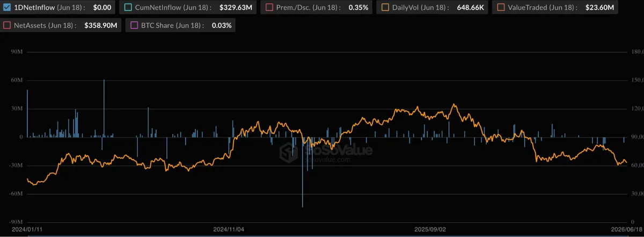Click the $329.63M cumulative inflow value
The image size is (644, 237).
(x=236, y=8)
